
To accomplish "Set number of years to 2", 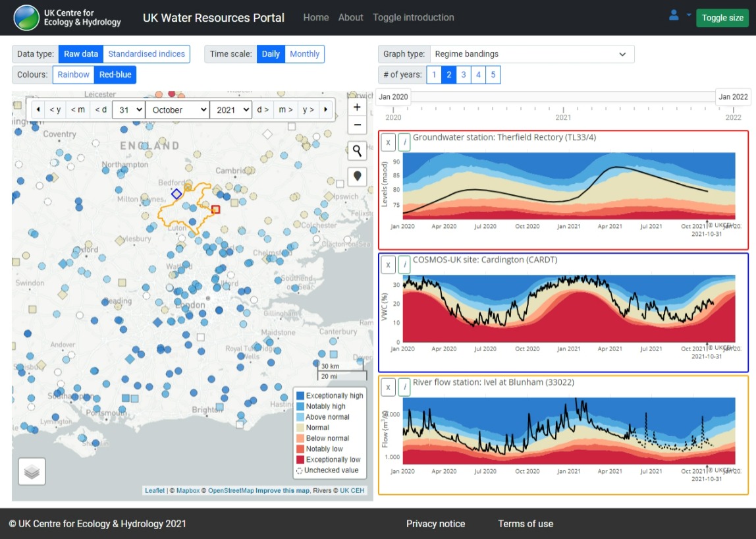I will pos(448,75).
